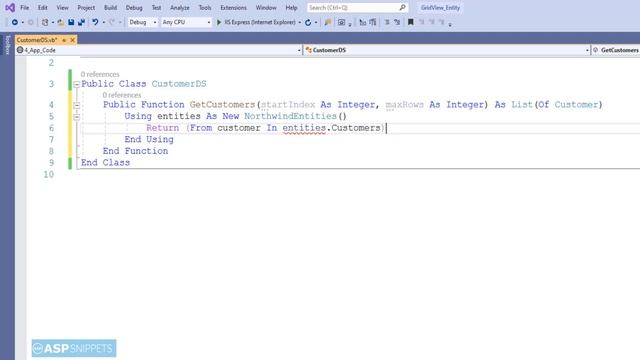The width and height of the screenshot is (640, 360).
Task: Click the Save All icon
Action: [82, 22]
